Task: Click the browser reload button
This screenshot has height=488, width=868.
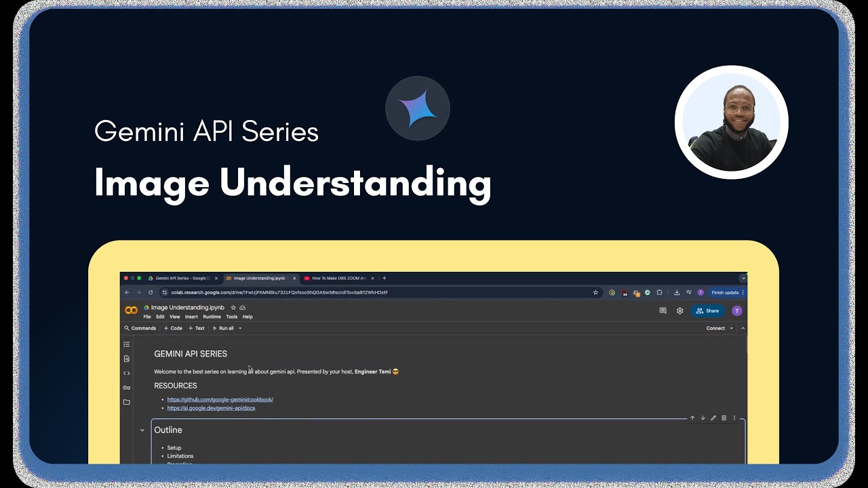Action: pyautogui.click(x=151, y=293)
